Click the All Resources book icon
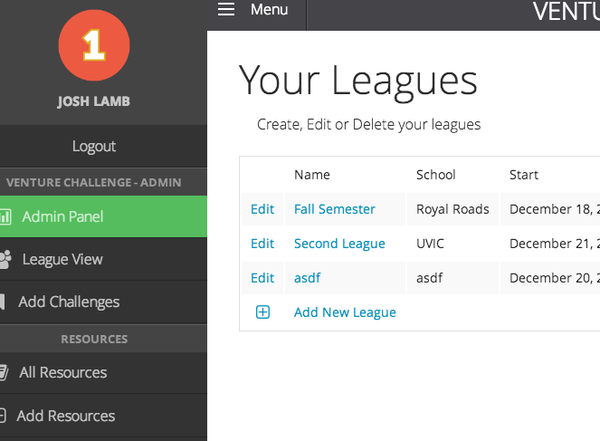The width and height of the screenshot is (600, 441). point(5,373)
